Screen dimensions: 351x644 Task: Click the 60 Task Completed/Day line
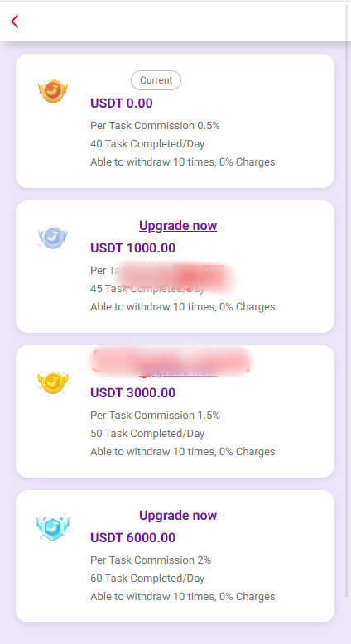pyautogui.click(x=147, y=579)
